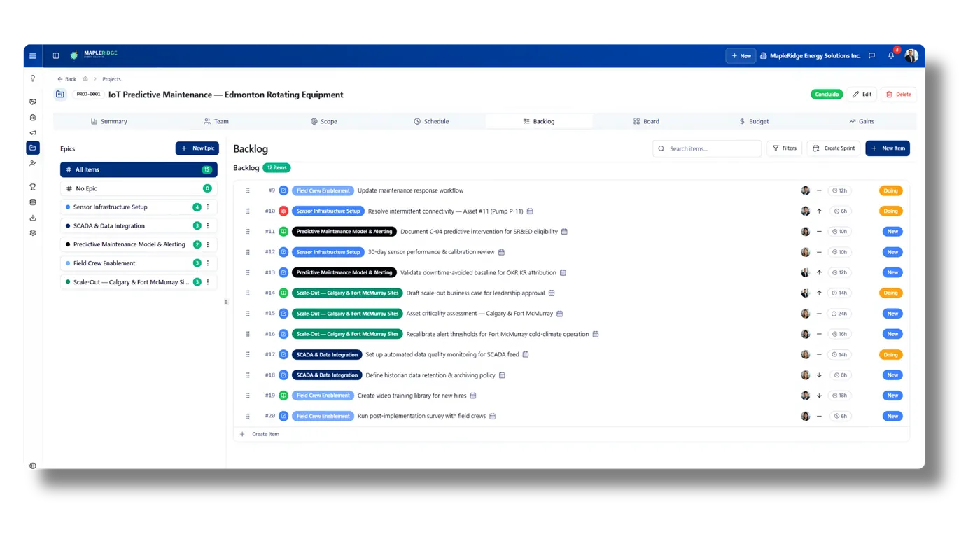Open the folder projects sidebar icon

point(33,148)
